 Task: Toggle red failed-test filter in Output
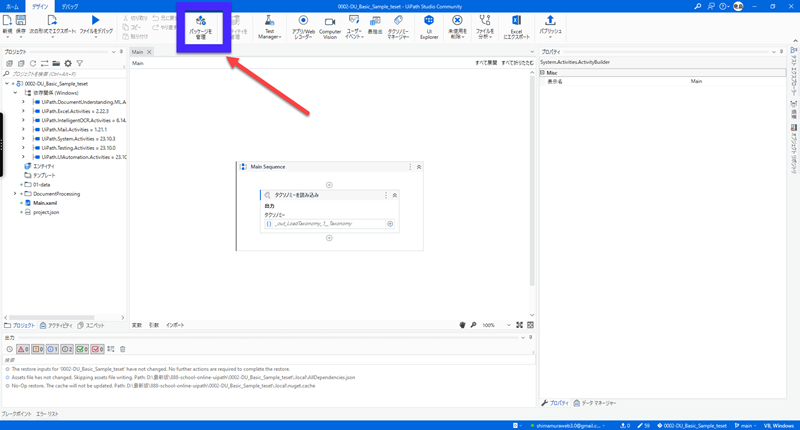pos(97,349)
